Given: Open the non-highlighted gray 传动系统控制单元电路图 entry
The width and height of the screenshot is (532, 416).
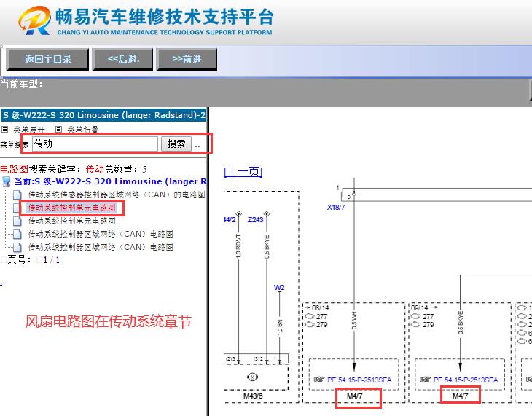Looking at the screenshot, I should point(71,221).
